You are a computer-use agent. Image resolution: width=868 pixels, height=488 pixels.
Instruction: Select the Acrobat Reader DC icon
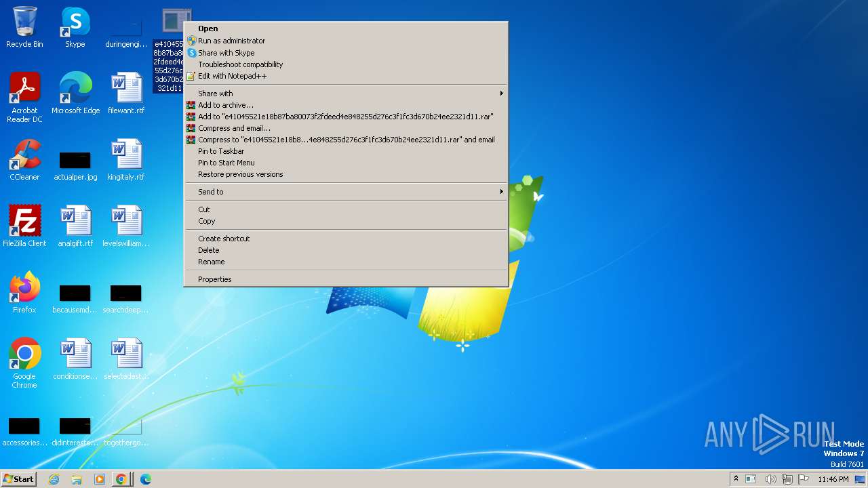24,98
